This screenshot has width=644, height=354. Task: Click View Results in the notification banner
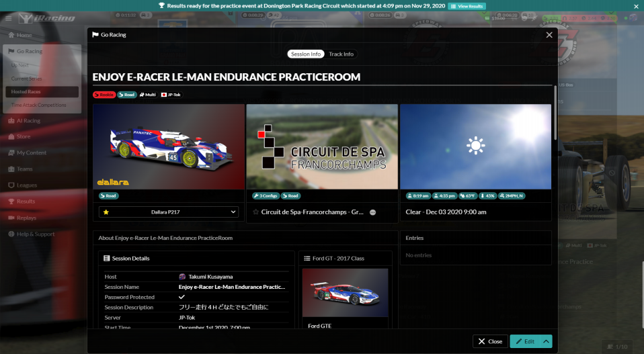point(467,6)
